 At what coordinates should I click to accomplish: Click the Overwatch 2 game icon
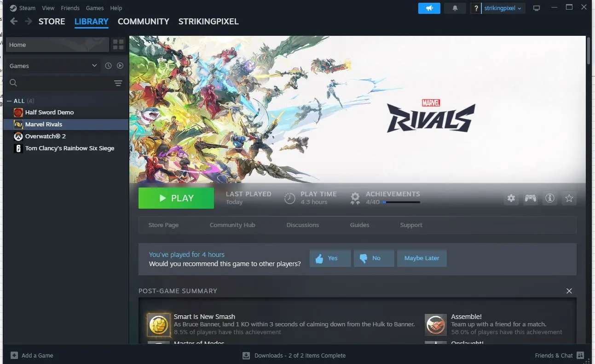click(18, 136)
